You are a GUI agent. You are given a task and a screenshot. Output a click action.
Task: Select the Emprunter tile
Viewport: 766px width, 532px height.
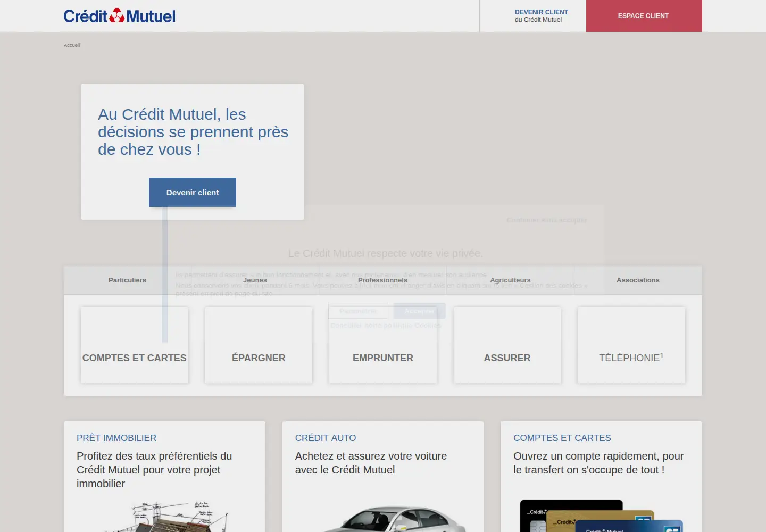click(383, 345)
